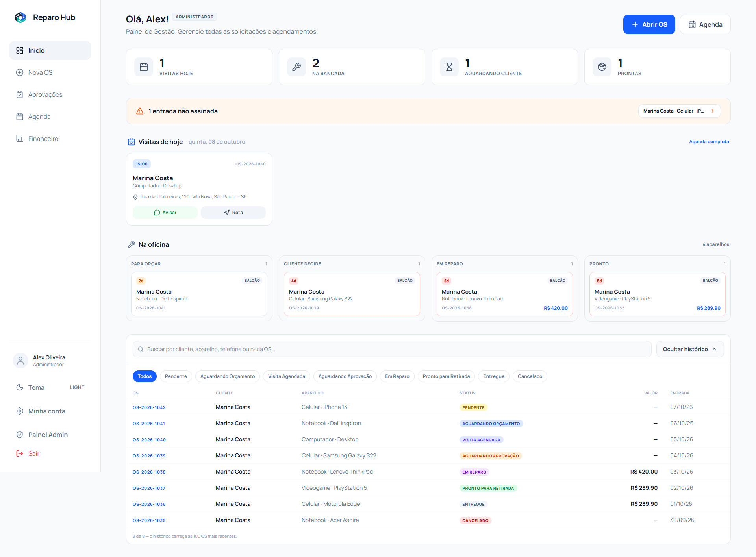Viewport: 756px width, 557px height.
Task: Open Início in the sidebar
Action: 50,50
